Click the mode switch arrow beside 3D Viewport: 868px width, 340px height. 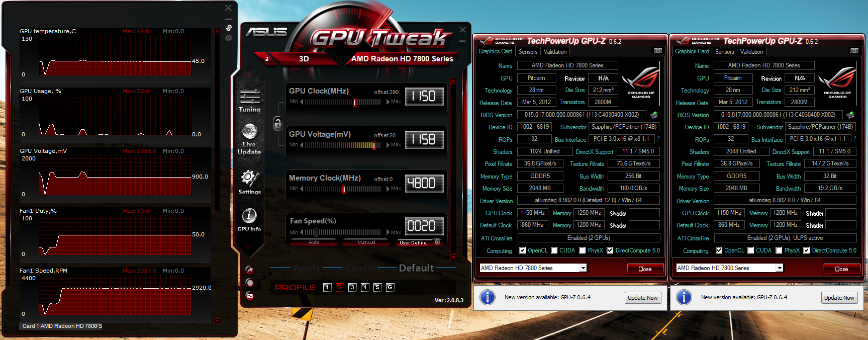267,59
